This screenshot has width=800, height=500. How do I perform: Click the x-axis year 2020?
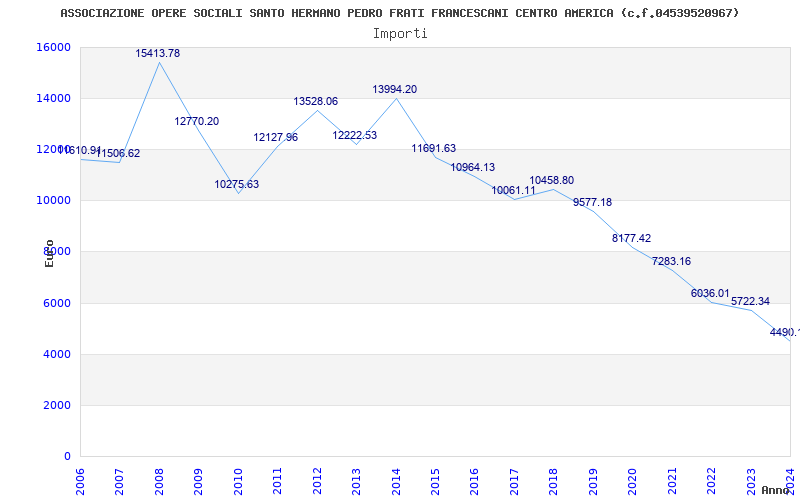[633, 480]
